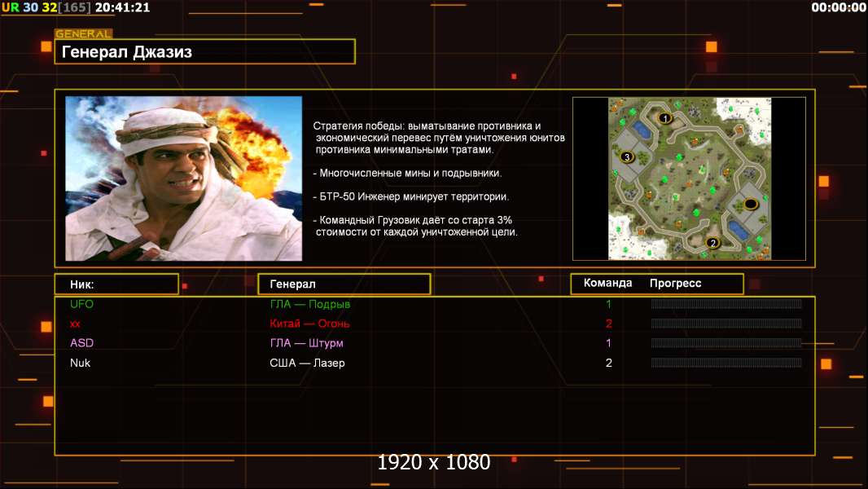Image resolution: width=868 pixels, height=489 pixels.
Task: Select player Nuk in the list
Action: (81, 363)
